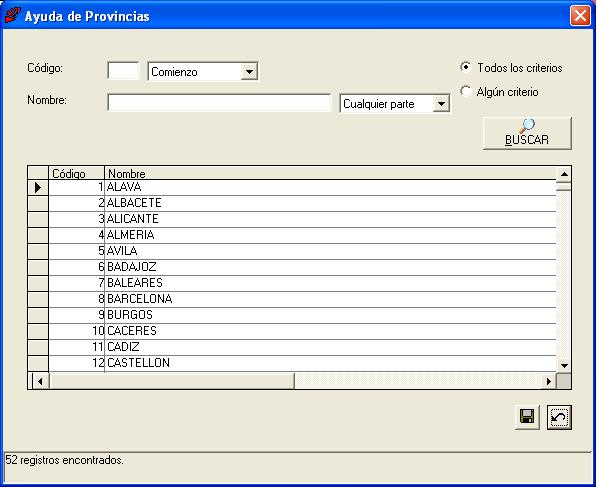This screenshot has width=598, height=487.
Task: Click into the Nombre input field
Action: 219,103
